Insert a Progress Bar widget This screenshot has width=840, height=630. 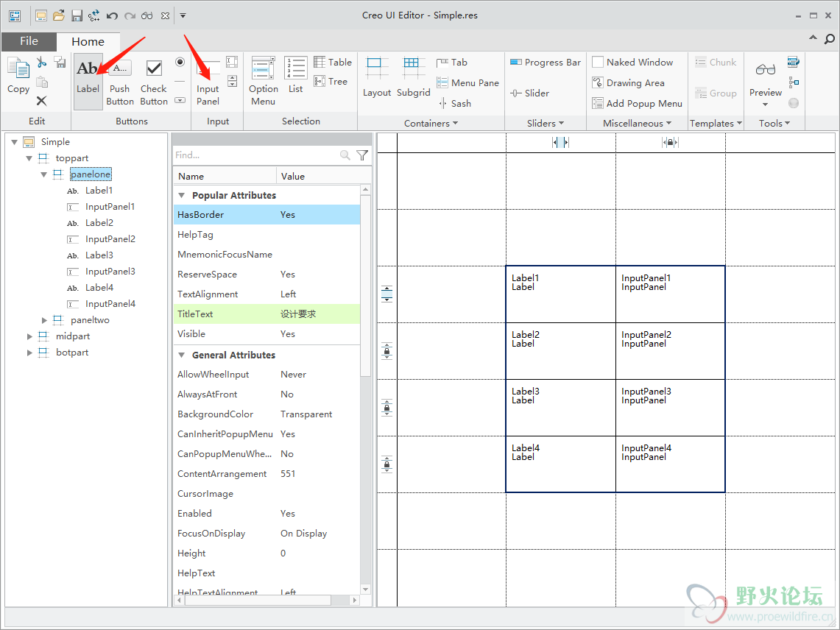[x=545, y=62]
